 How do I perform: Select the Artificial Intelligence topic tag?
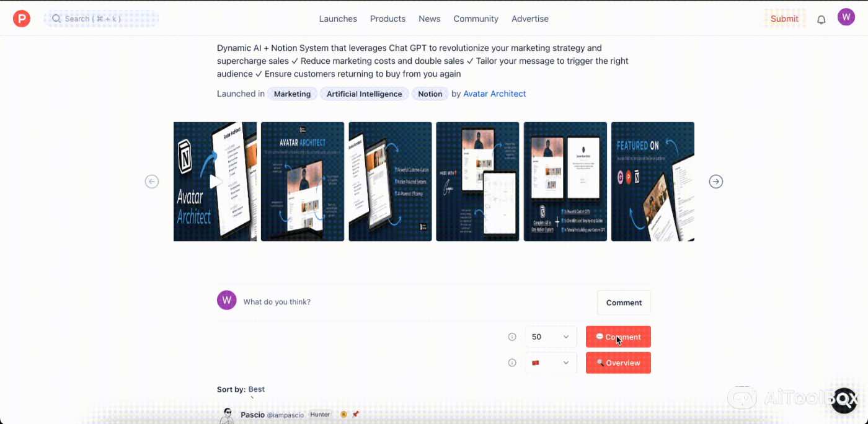pos(364,94)
